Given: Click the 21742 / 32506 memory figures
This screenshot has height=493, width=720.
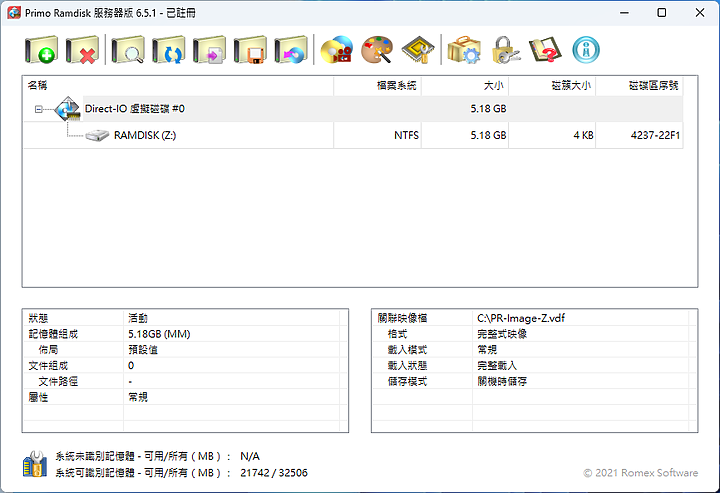Looking at the screenshot, I should [x=274, y=473].
